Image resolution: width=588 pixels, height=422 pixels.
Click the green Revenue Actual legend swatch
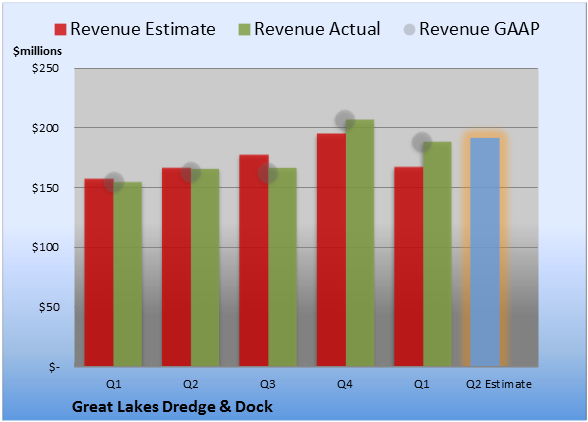[244, 29]
